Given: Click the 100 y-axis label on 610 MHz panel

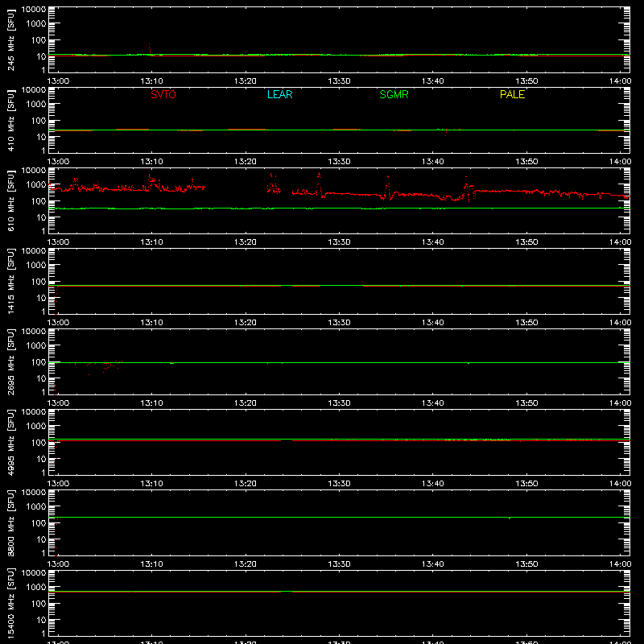Looking at the screenshot, I should pyautogui.click(x=39, y=201).
